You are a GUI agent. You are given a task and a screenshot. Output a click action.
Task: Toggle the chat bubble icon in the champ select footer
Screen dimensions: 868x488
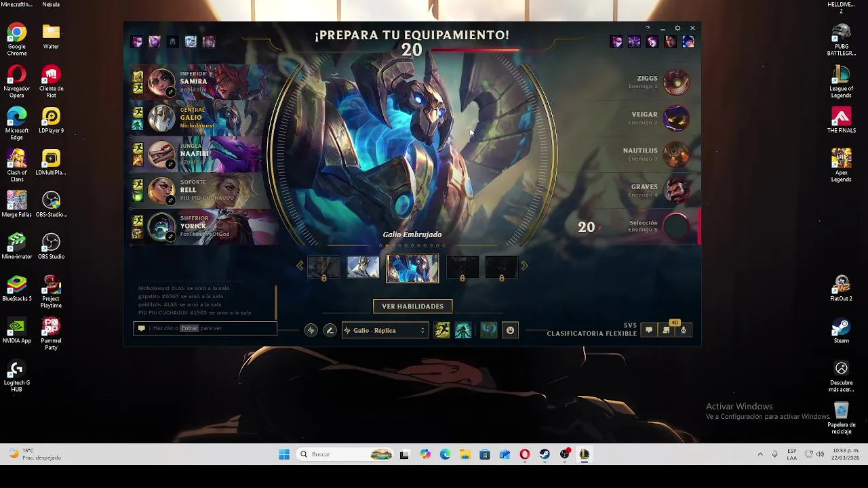point(649,330)
